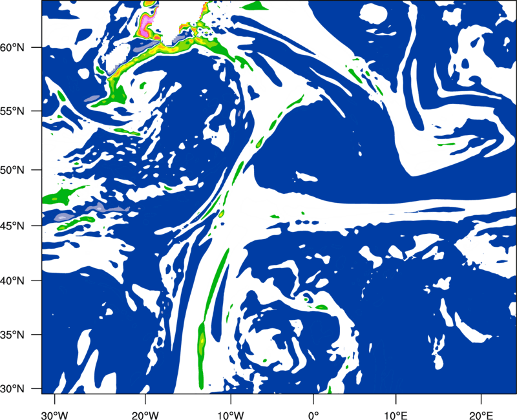Click the 30°N latitude label
The image size is (517, 420).
(12, 389)
